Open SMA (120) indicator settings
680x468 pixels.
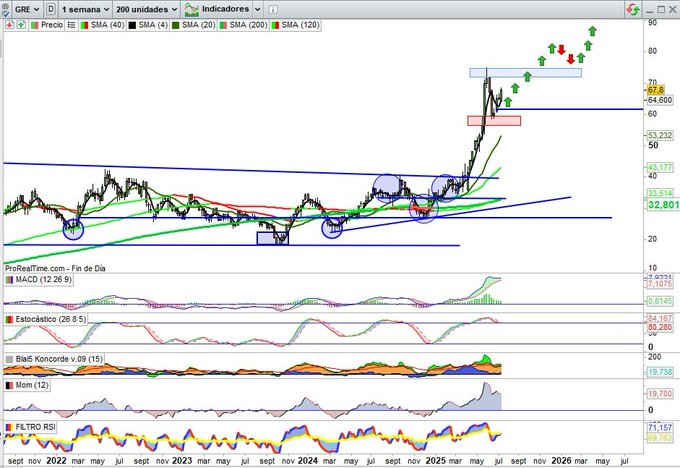pos(300,25)
